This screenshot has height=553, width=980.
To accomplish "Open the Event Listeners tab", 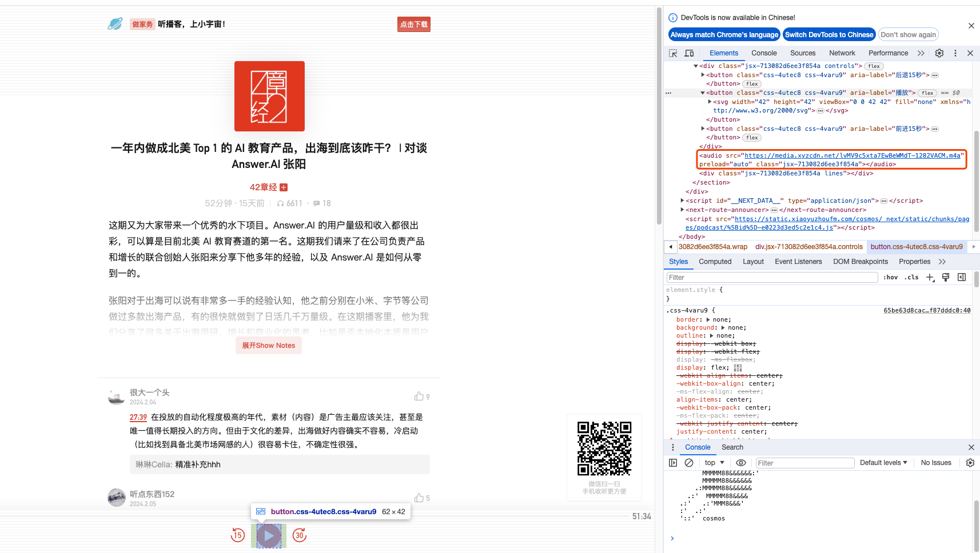I will (x=798, y=262).
